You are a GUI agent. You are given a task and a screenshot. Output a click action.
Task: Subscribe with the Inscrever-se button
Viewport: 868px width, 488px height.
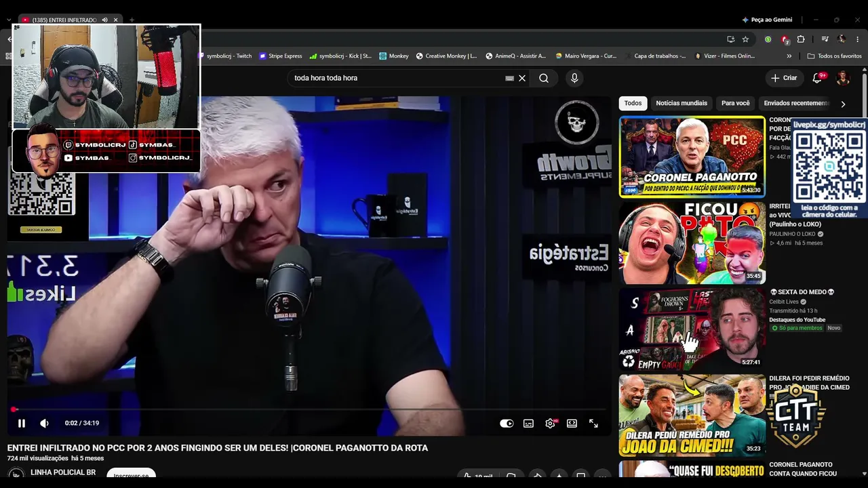coord(131,476)
